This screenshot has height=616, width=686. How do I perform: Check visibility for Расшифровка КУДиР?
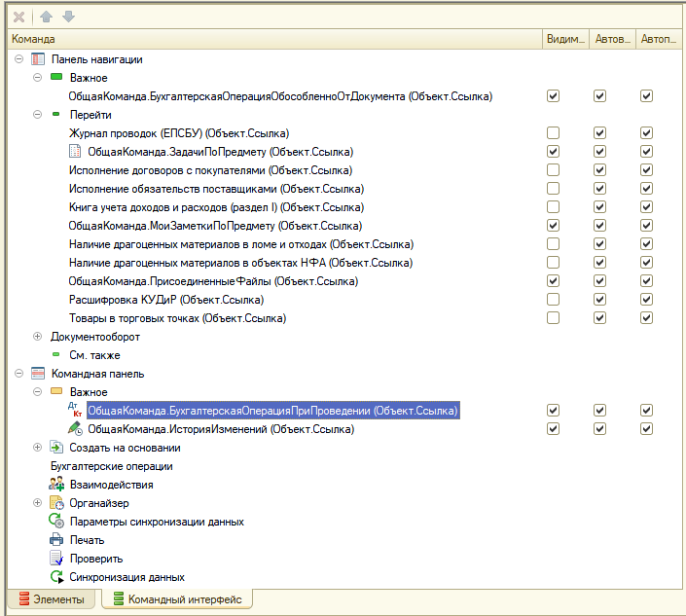[553, 300]
